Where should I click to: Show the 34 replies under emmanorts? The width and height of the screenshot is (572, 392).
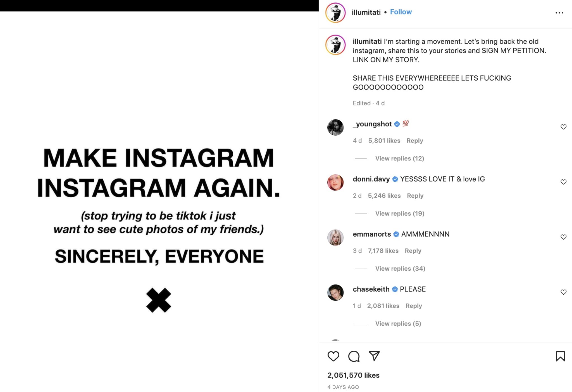[x=400, y=268]
